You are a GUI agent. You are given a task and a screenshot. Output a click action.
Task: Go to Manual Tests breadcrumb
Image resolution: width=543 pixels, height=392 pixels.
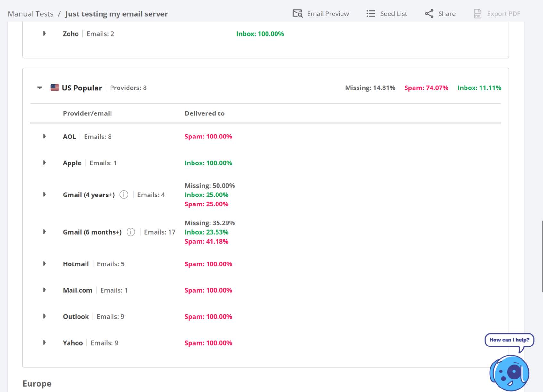[x=30, y=14]
